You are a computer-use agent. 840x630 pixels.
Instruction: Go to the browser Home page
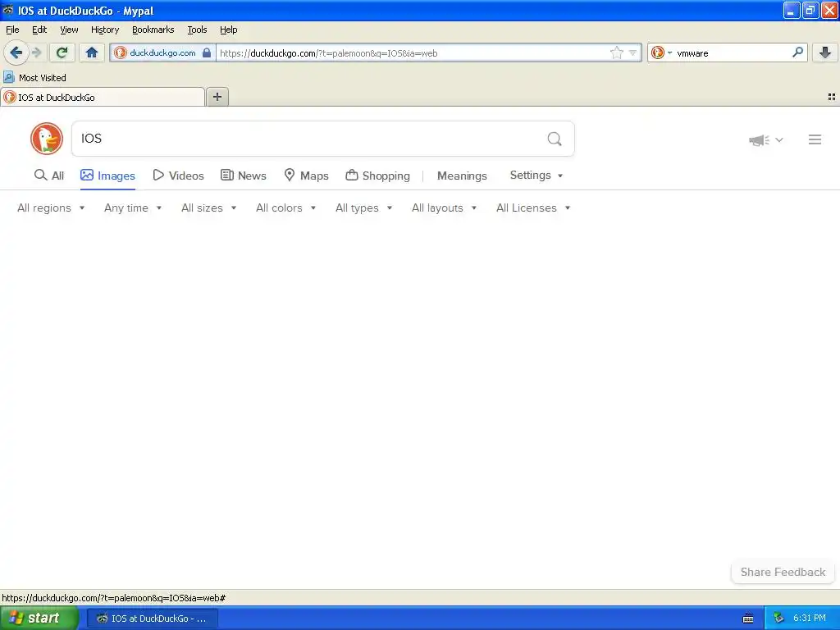[92, 52]
